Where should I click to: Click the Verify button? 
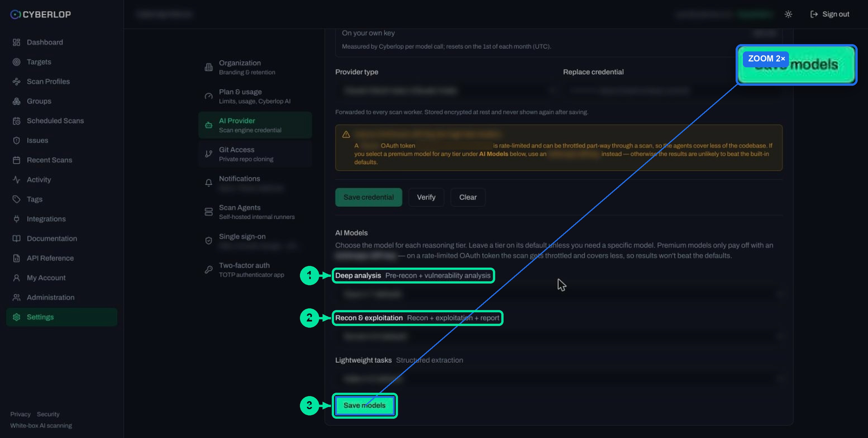426,197
